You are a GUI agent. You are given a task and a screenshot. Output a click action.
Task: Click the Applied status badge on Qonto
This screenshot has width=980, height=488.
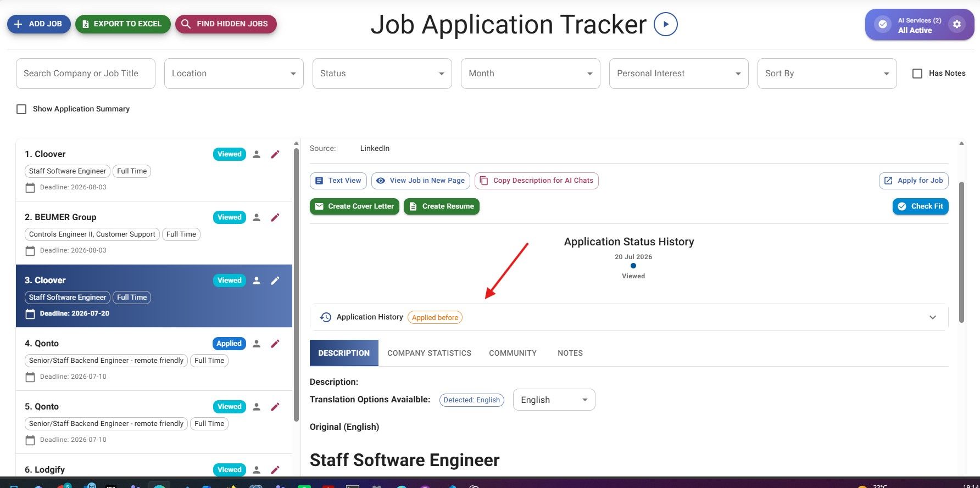[229, 344]
